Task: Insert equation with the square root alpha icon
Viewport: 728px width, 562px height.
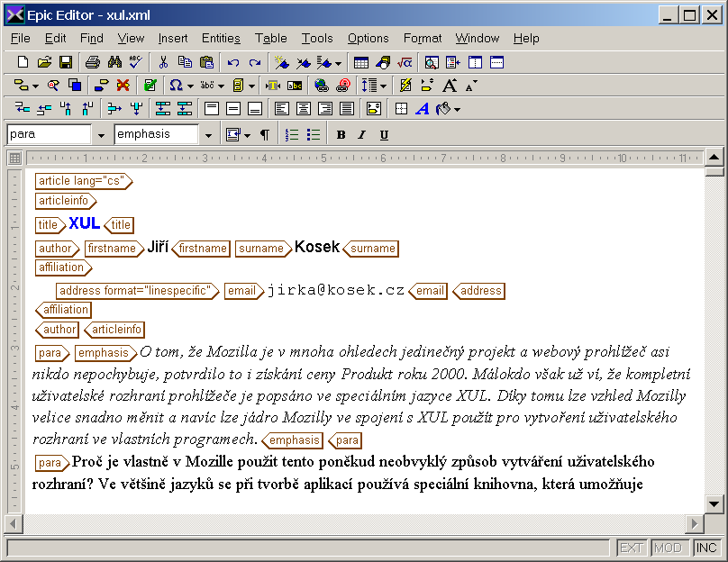Action: coord(405,62)
